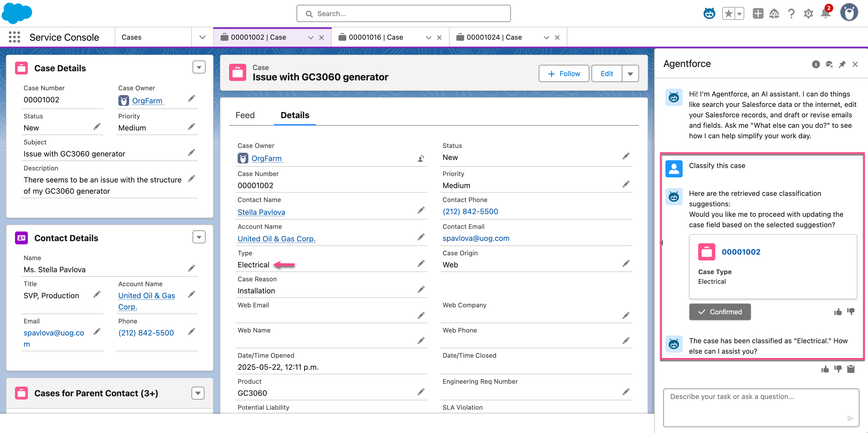Click the Change Owner icon
The height and width of the screenshot is (433, 868).
click(x=421, y=158)
